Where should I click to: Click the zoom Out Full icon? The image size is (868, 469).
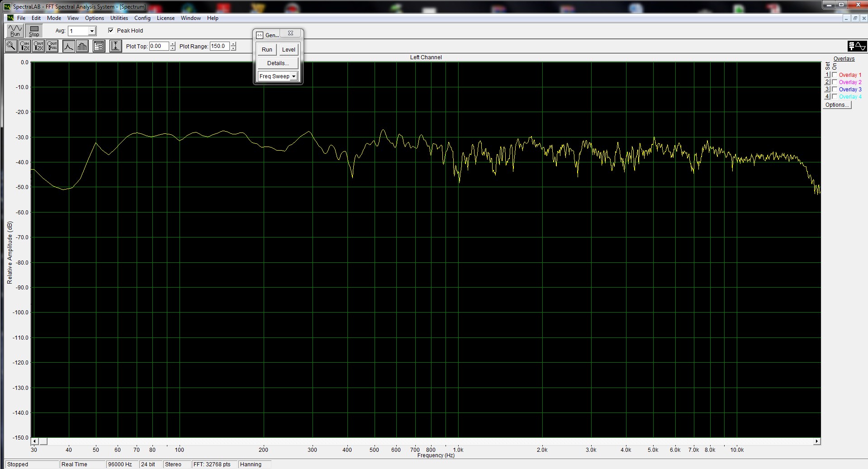coord(52,46)
